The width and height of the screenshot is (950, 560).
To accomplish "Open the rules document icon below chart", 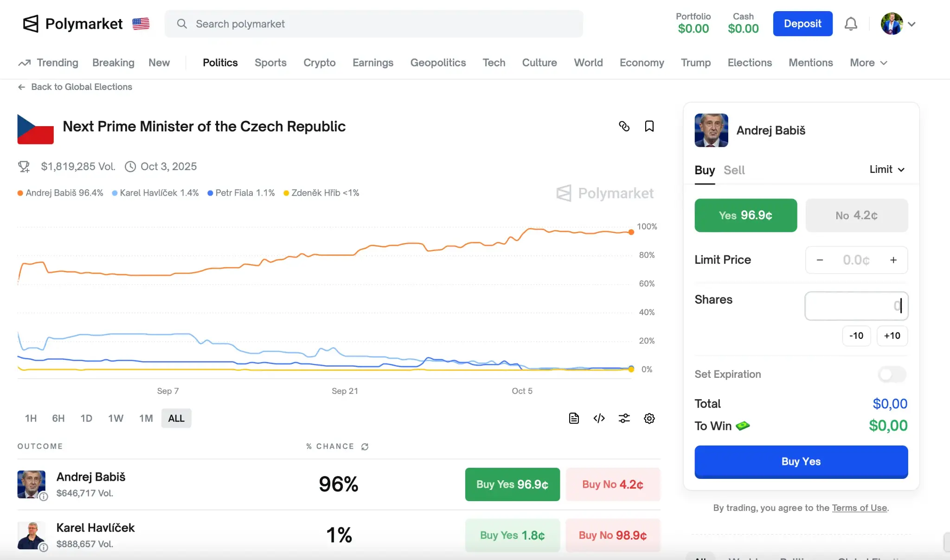I will pos(574,418).
